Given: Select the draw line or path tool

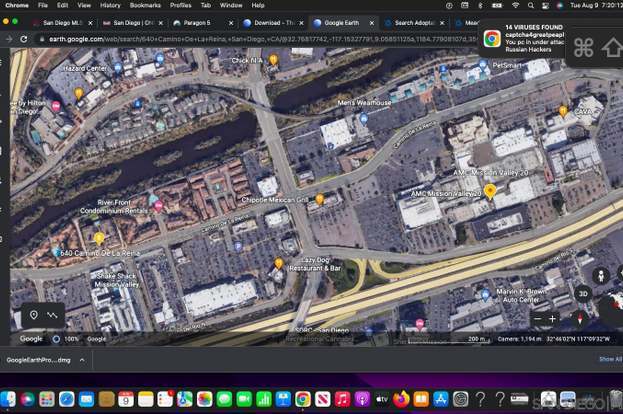Looking at the screenshot, I should [x=52, y=315].
